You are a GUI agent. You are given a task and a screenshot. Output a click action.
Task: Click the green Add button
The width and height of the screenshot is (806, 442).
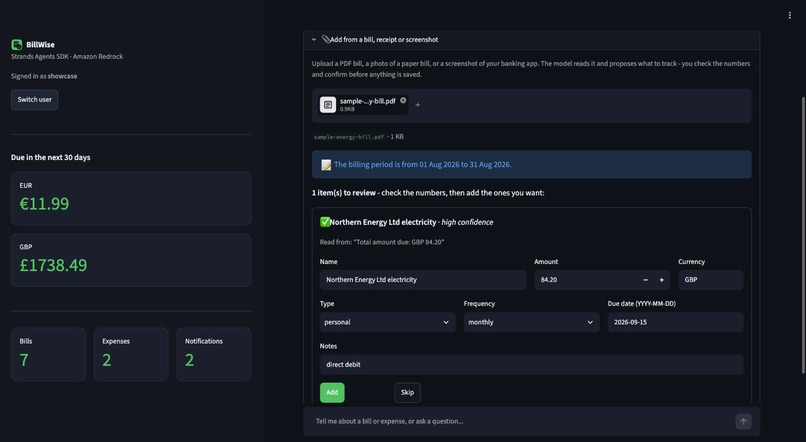pyautogui.click(x=332, y=393)
